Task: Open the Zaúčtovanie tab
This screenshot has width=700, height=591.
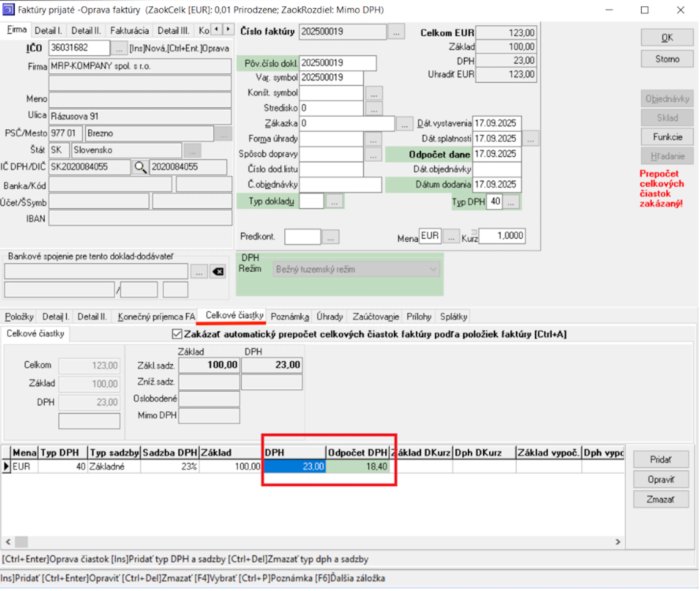Action: (x=376, y=317)
